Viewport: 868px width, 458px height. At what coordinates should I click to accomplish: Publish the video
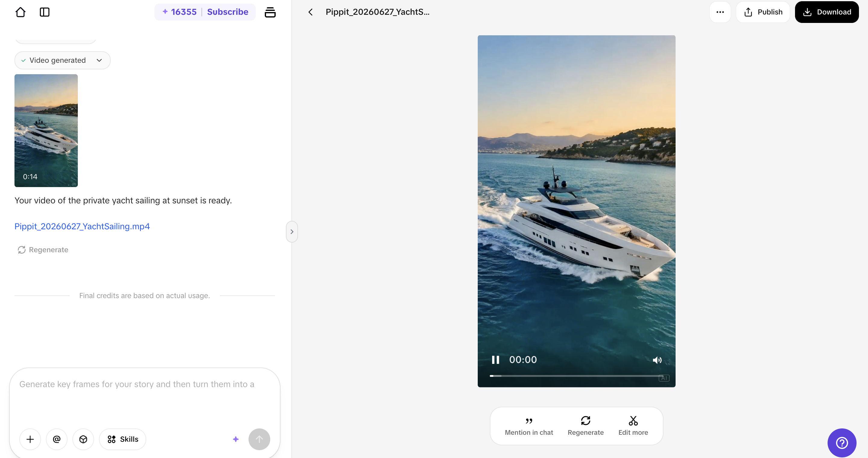(763, 12)
